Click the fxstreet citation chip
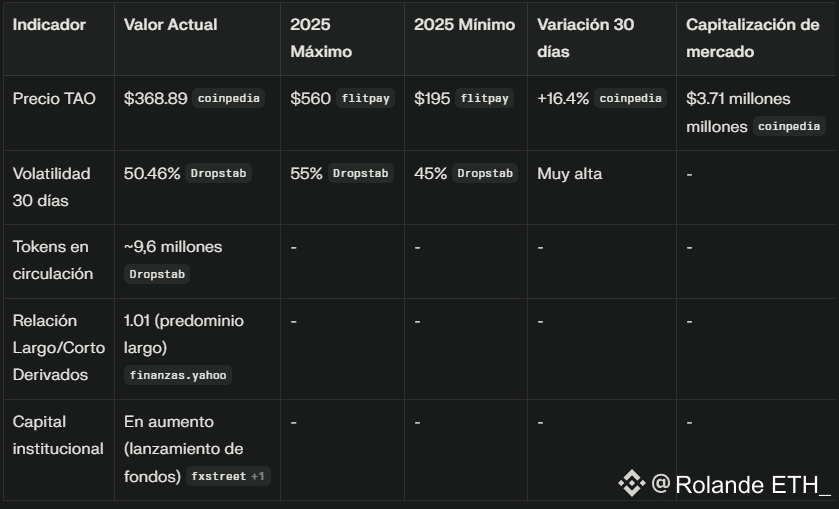Screen dimensions: 839x509 (217, 476)
